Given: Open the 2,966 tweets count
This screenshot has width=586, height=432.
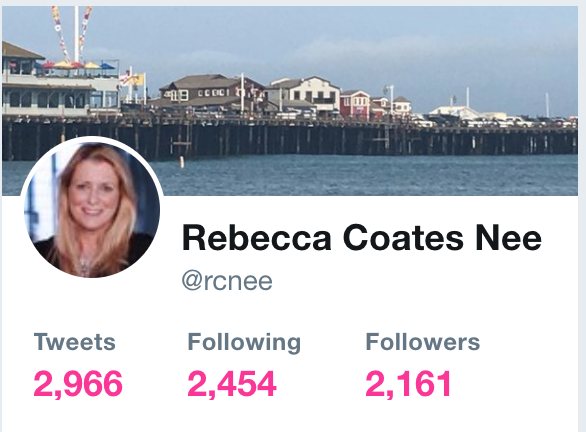Looking at the screenshot, I should point(78,384).
